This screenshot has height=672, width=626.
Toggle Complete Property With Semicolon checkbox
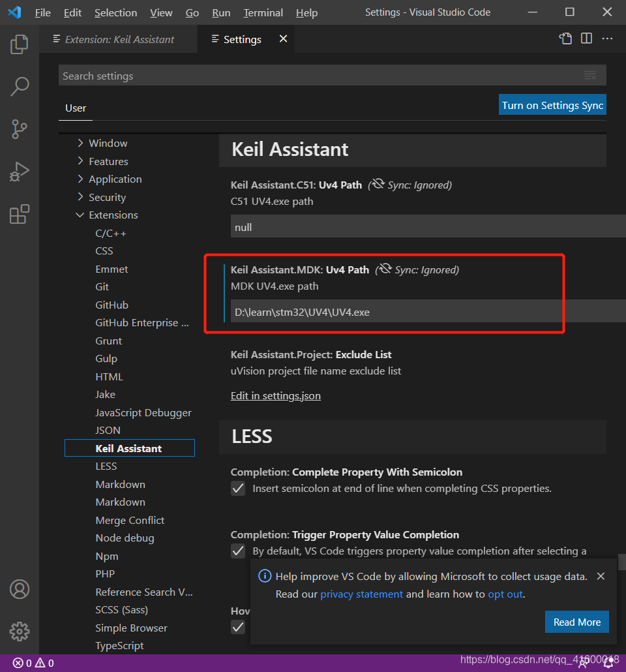(x=238, y=488)
